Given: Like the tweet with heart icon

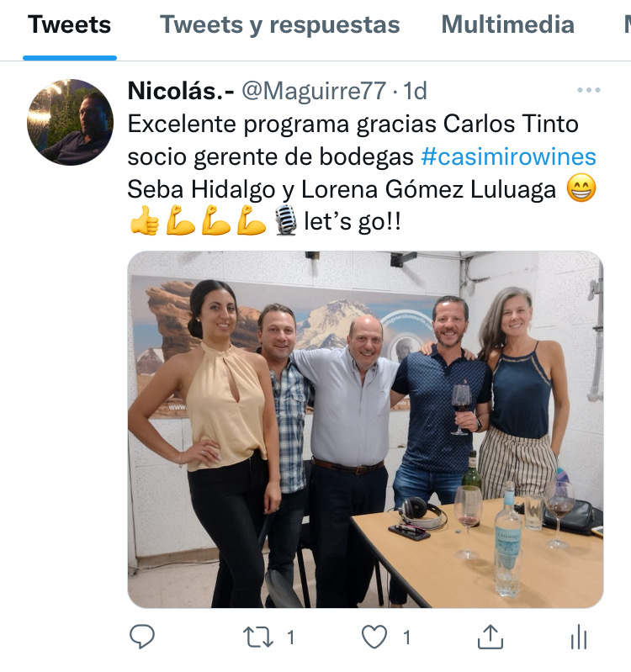Looking at the screenshot, I should (x=374, y=637).
